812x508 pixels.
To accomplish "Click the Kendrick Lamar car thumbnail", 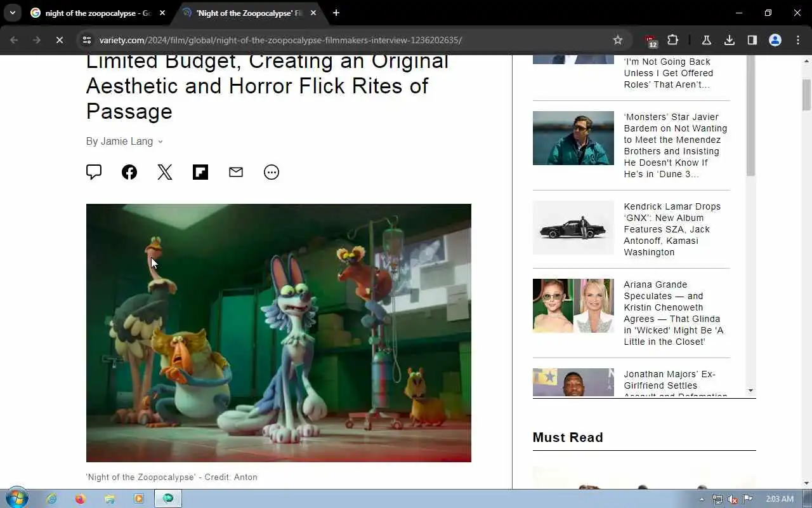I will [573, 227].
